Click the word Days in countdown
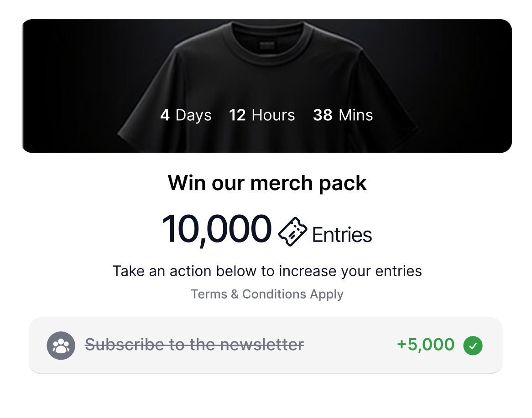This screenshot has height=418, width=532. pos(193,115)
